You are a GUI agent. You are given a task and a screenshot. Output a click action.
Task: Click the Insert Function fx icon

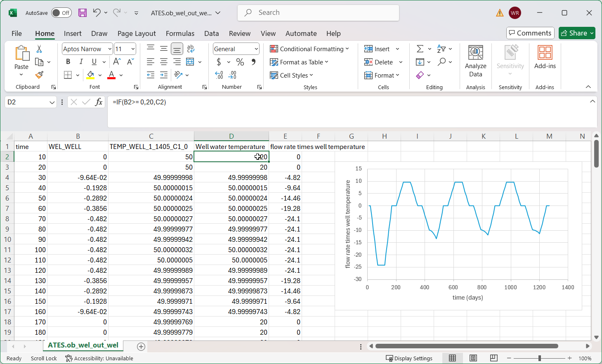[99, 102]
